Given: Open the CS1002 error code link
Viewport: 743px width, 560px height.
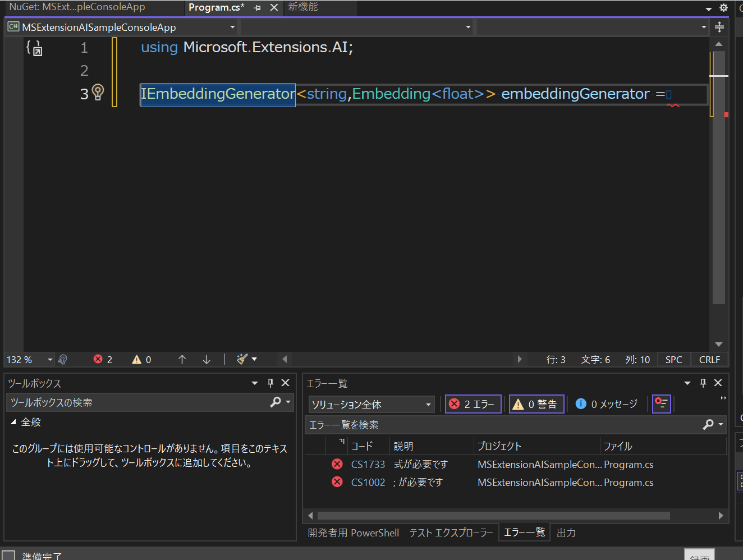Looking at the screenshot, I should [368, 483].
